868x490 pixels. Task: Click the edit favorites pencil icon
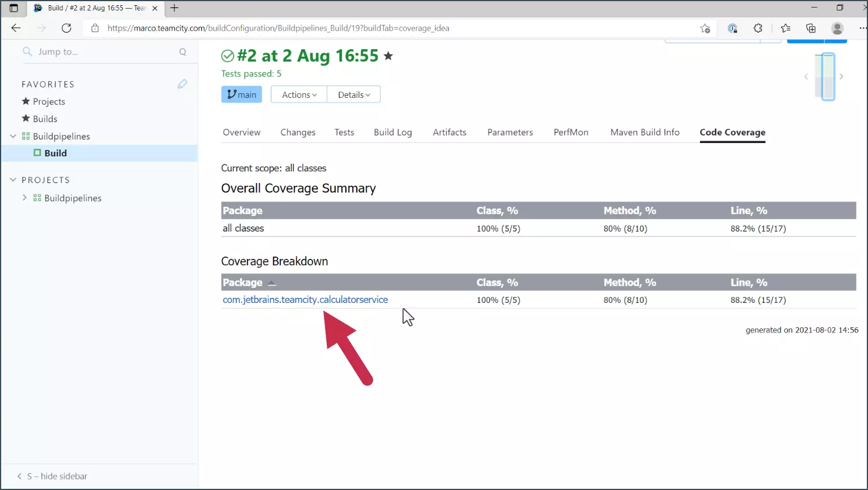pos(182,84)
